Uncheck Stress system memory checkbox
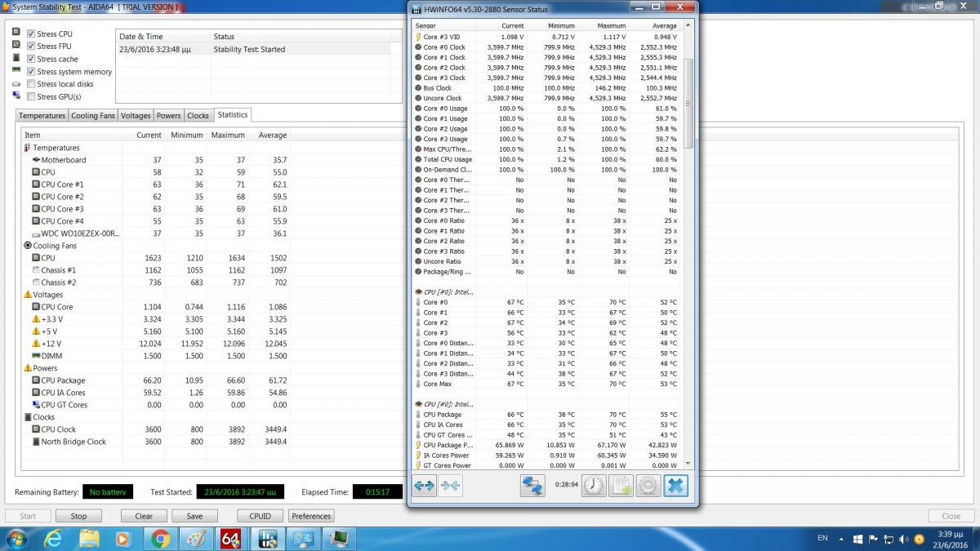980x551 pixels. [x=31, y=71]
